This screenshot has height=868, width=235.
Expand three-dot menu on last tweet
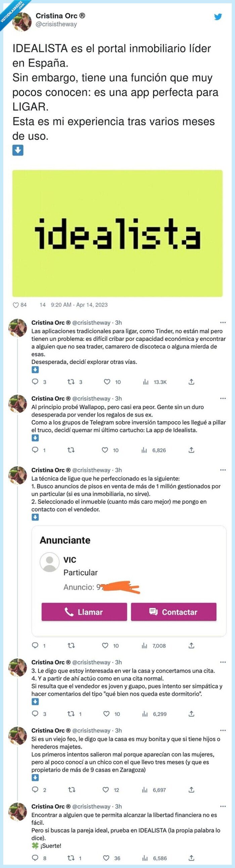[x=223, y=806]
